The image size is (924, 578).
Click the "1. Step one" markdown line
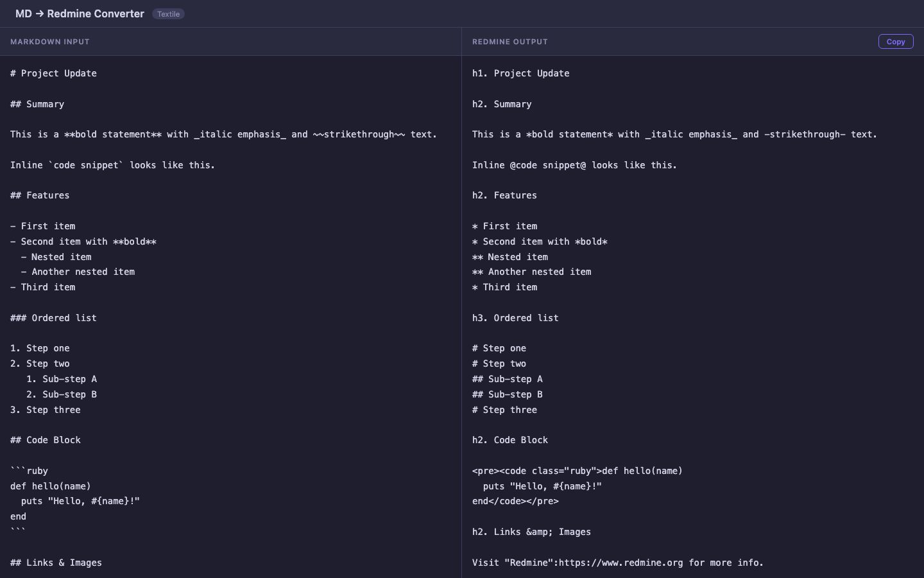pyautogui.click(x=40, y=348)
